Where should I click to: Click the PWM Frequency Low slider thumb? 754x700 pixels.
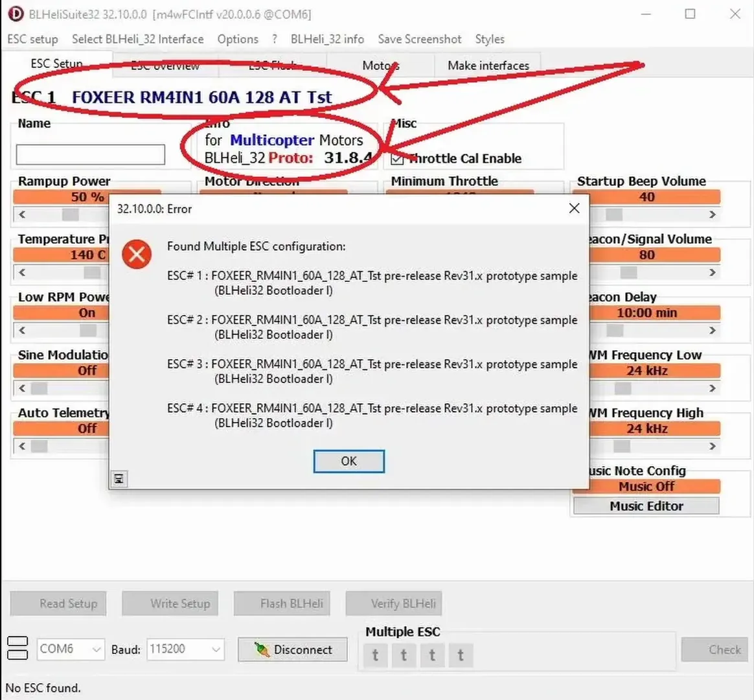click(x=623, y=388)
